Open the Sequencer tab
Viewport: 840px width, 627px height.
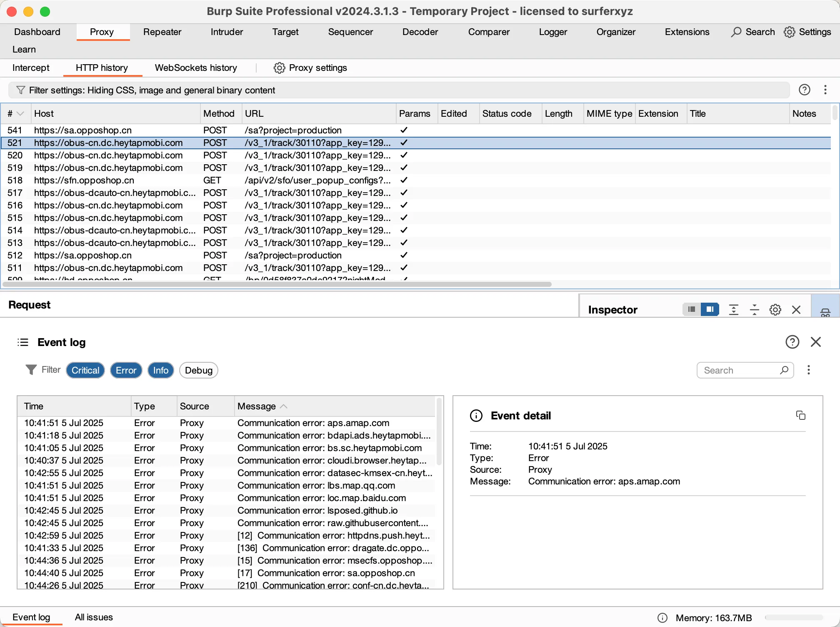[350, 32]
